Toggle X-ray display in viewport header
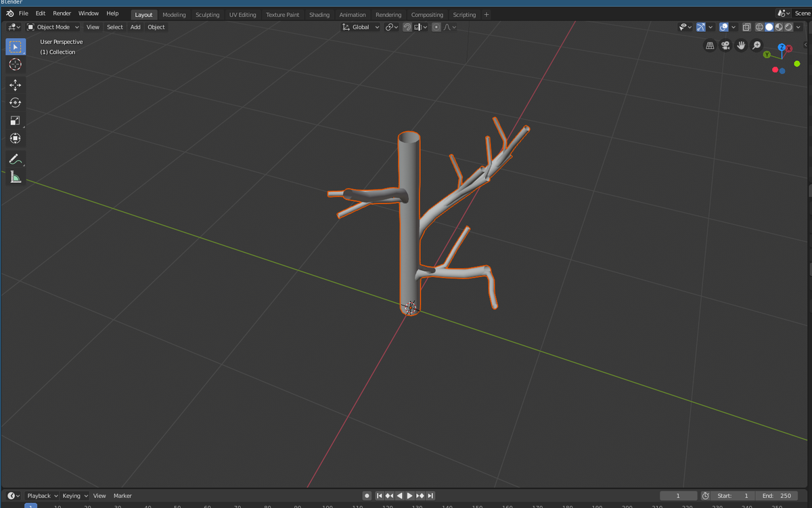812x508 pixels. (746, 27)
